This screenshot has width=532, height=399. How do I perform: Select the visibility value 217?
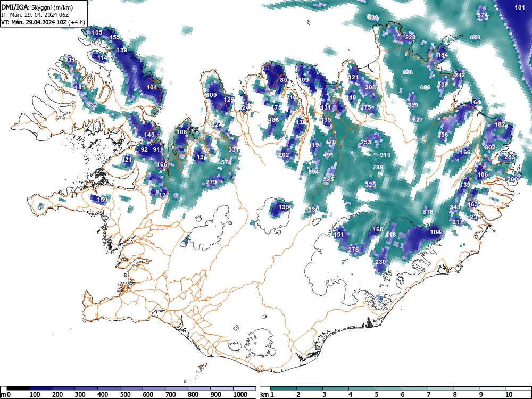[x=458, y=222]
